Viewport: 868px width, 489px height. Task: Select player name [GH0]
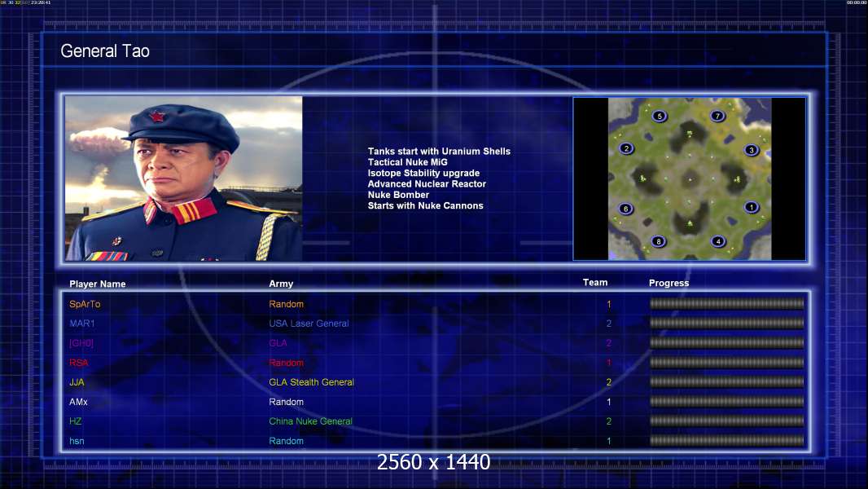point(81,343)
